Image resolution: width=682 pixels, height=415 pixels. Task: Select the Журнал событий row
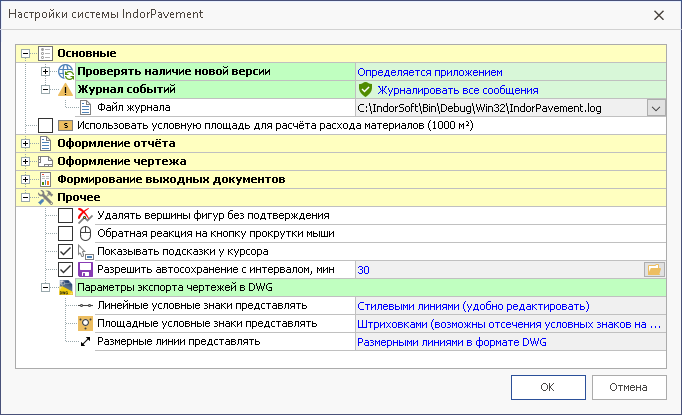coord(216,90)
